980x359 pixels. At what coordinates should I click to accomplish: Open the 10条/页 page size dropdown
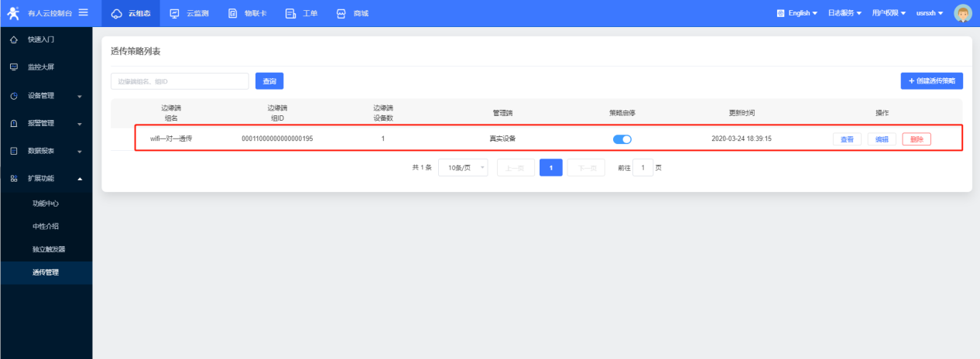click(x=463, y=168)
